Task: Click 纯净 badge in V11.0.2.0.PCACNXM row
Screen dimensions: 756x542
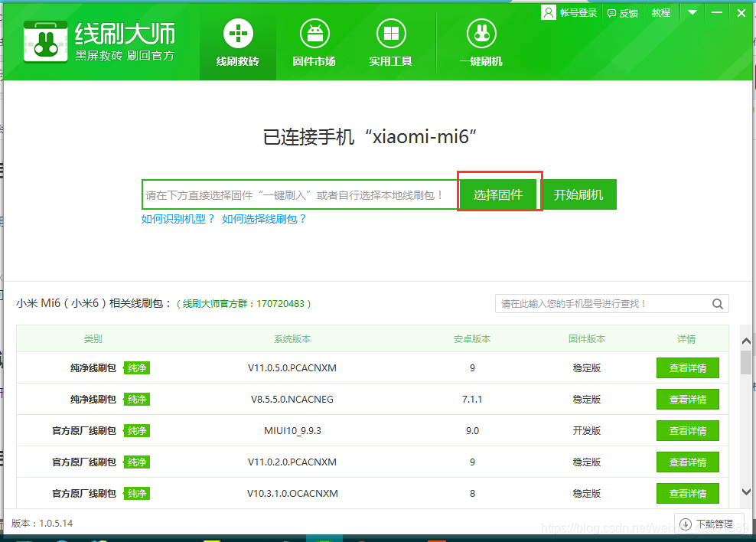Action: tap(137, 462)
